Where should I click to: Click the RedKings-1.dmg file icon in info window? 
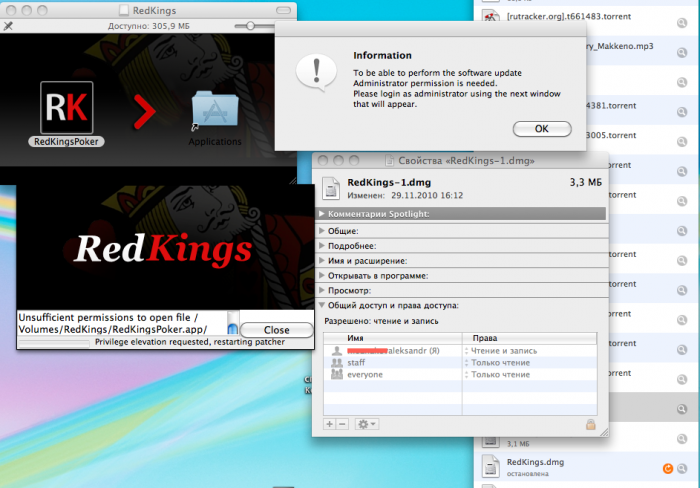click(331, 188)
